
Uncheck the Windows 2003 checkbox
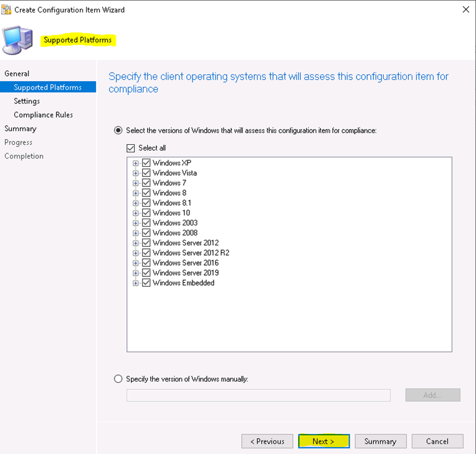click(146, 223)
